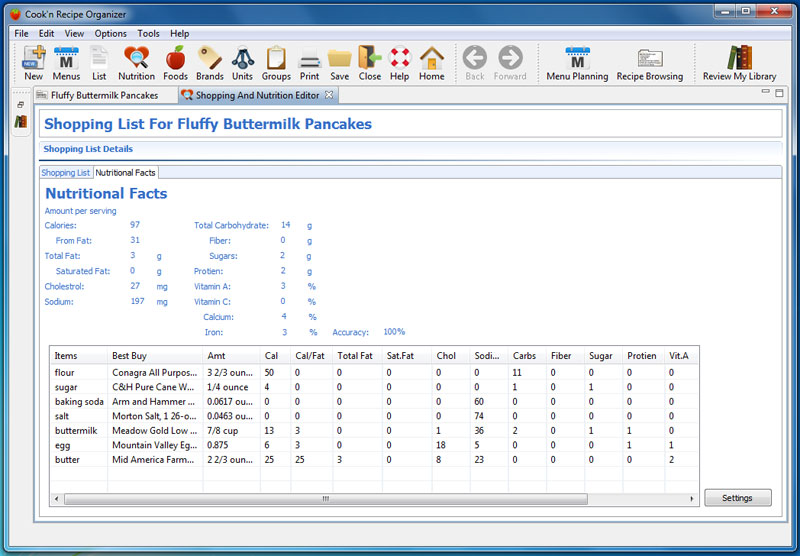The width and height of the screenshot is (800, 556).
Task: Click the Brands tag icon
Action: [x=210, y=63]
